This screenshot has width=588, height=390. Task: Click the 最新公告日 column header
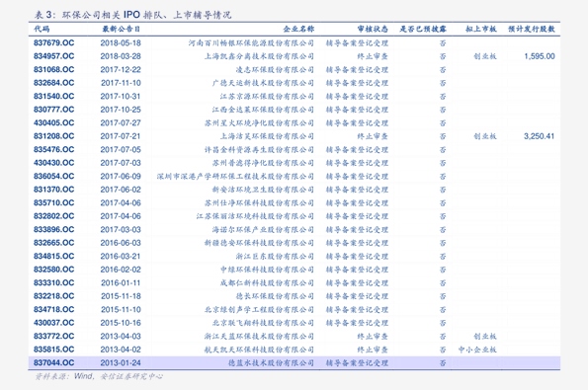coord(122,29)
